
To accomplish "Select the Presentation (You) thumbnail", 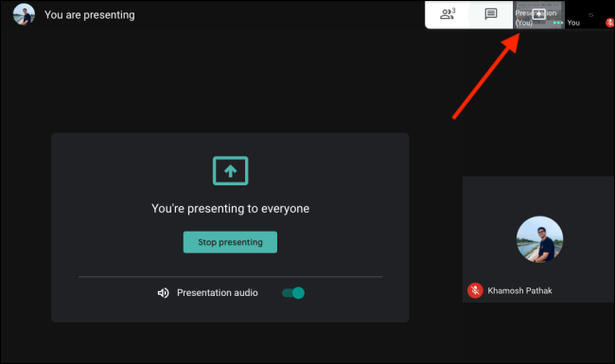I will [538, 15].
